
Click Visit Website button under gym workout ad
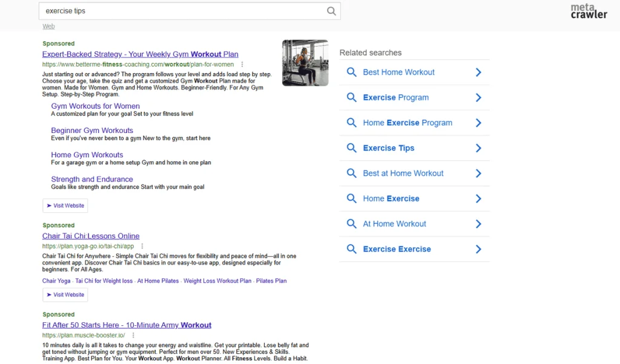click(65, 206)
